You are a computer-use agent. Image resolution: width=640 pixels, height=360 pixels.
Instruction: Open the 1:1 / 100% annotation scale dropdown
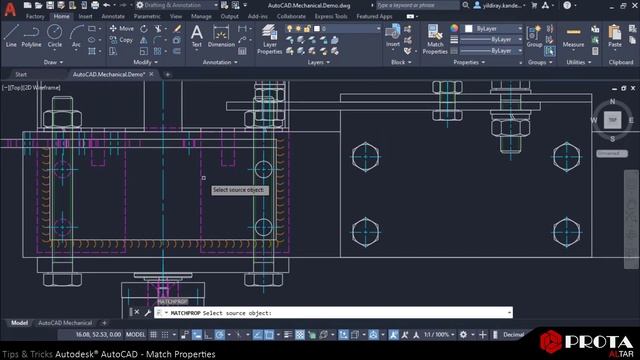439,335
